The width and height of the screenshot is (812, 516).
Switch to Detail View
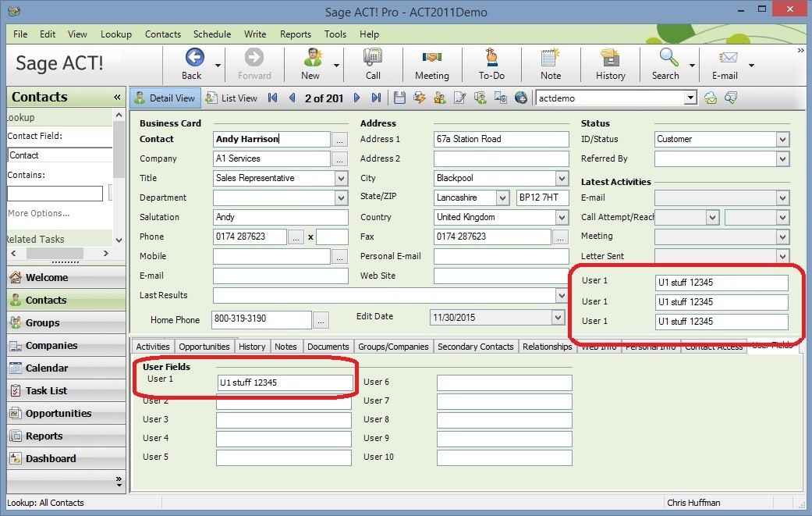pyautogui.click(x=165, y=98)
